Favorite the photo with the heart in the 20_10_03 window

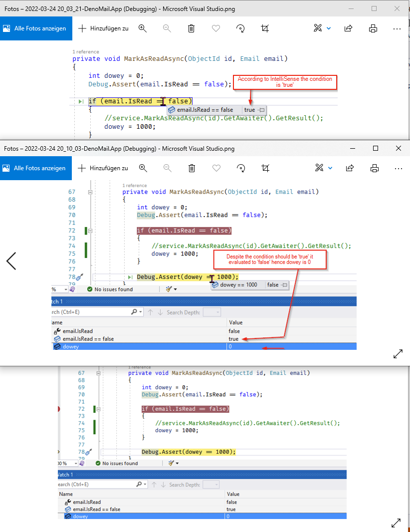click(x=216, y=168)
